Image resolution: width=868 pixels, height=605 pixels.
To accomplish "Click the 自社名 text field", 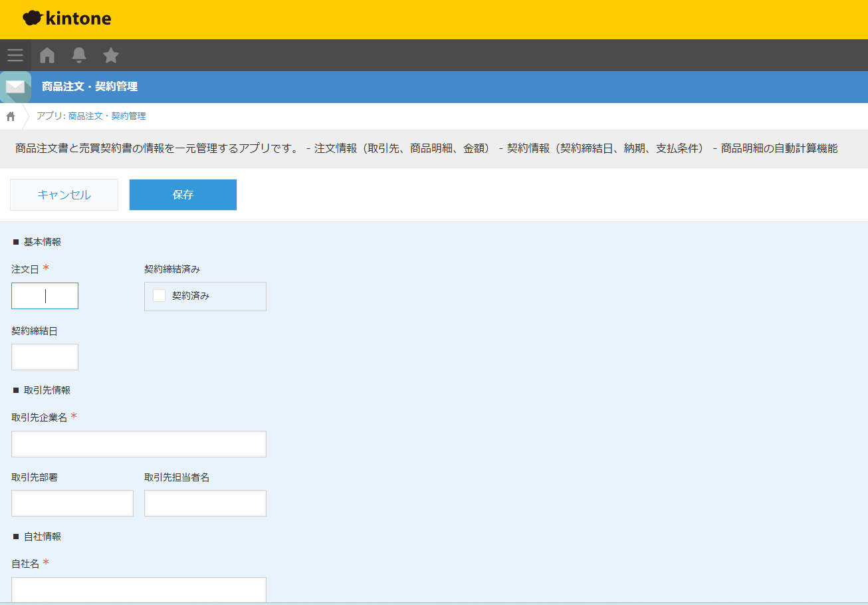I will click(139, 590).
